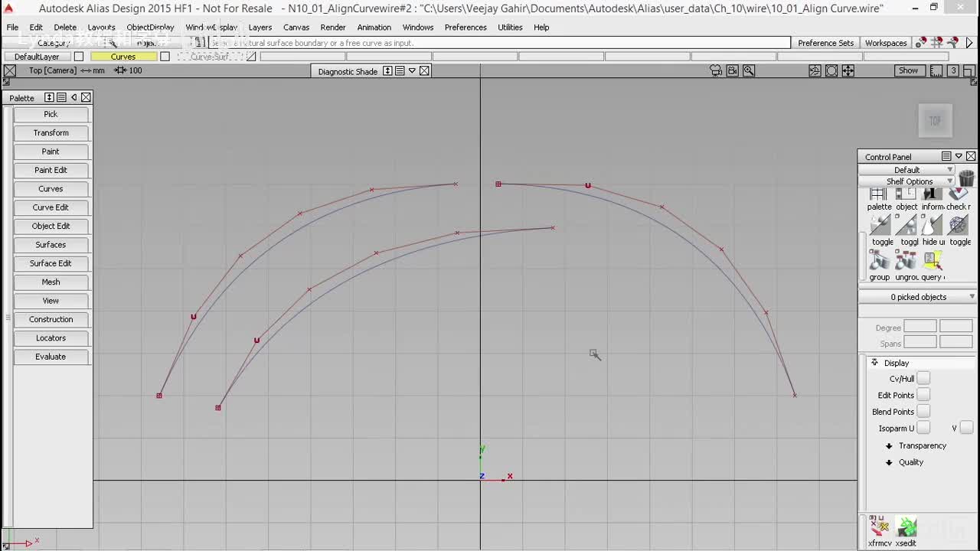980x551 pixels.
Task: Open the Locators palette tab
Action: pyautogui.click(x=51, y=338)
